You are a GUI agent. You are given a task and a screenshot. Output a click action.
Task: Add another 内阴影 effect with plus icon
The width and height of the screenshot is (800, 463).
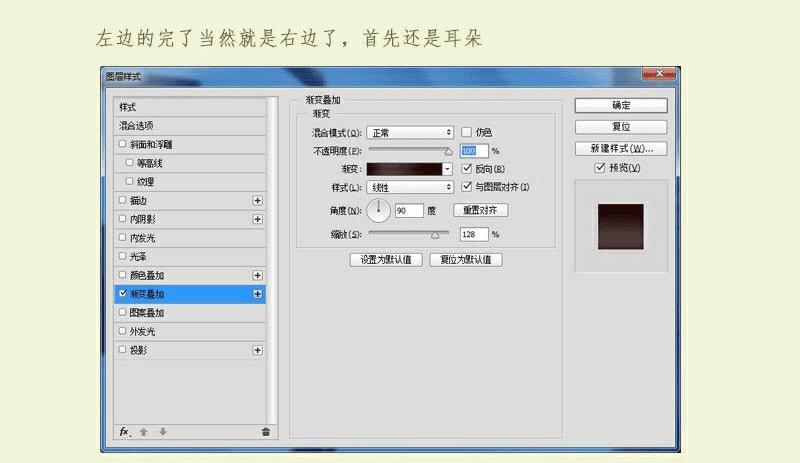pyautogui.click(x=258, y=219)
